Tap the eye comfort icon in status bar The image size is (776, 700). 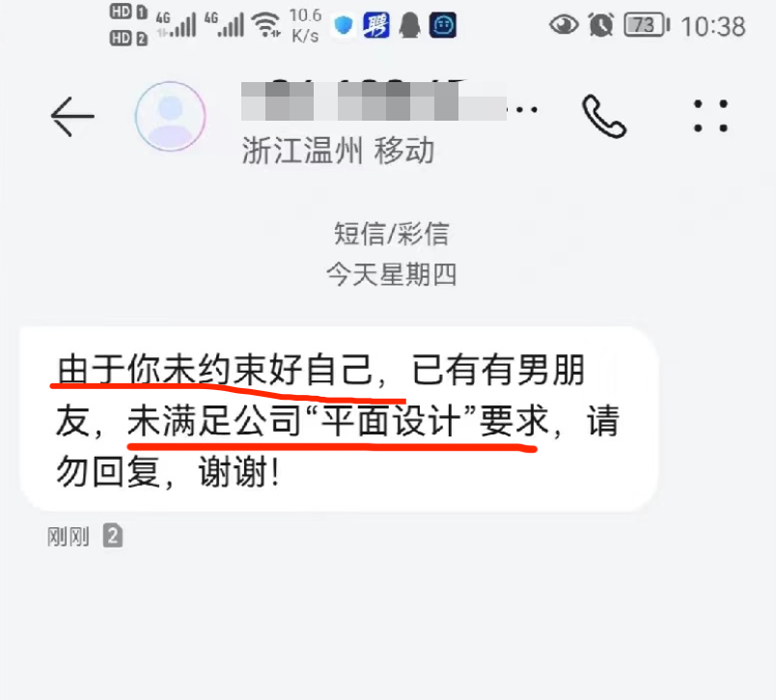(x=564, y=24)
